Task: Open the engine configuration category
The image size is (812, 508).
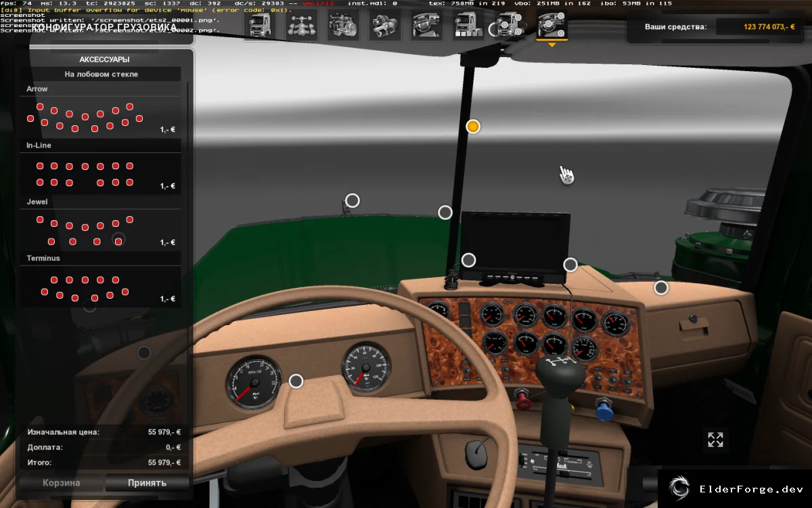Action: click(344, 26)
